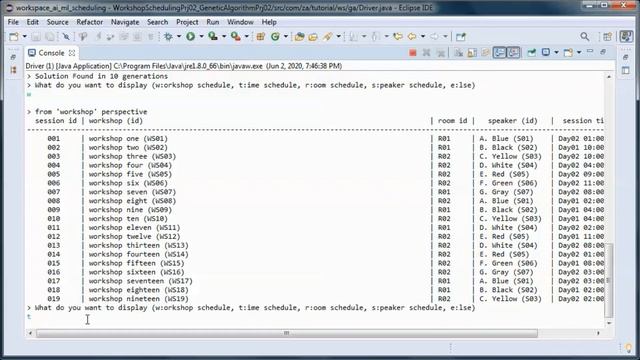Click the magnifier Quick Access search icon
This screenshot has height=360, width=640.
coord(585,37)
